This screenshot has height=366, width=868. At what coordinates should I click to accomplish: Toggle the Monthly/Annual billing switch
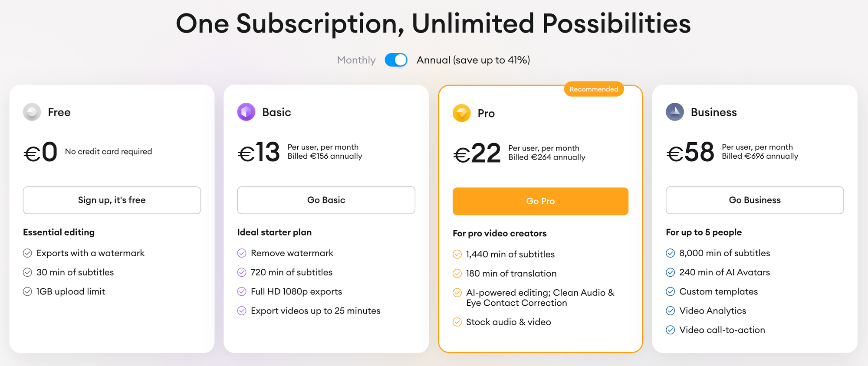(x=396, y=60)
